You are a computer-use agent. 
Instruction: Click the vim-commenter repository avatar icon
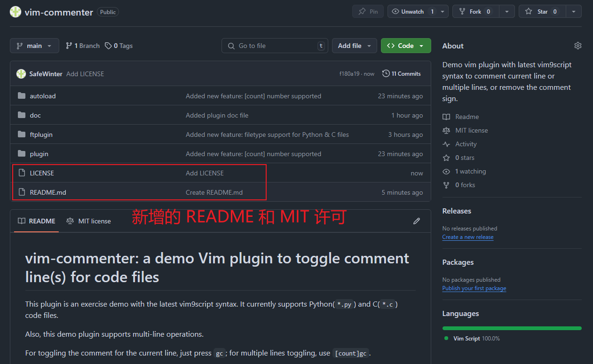point(16,12)
